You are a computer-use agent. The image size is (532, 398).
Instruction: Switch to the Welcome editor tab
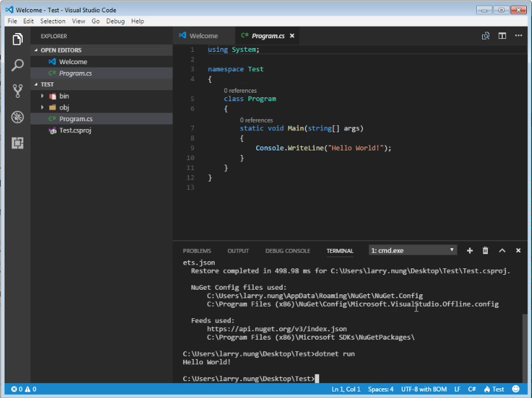tap(204, 36)
